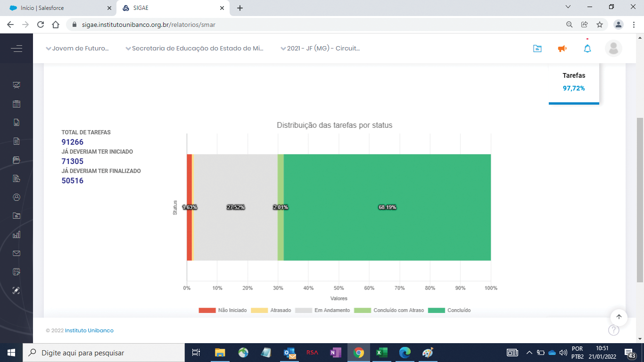Click the document edit sidebar icon
This screenshot has height=362, width=644.
(x=17, y=179)
